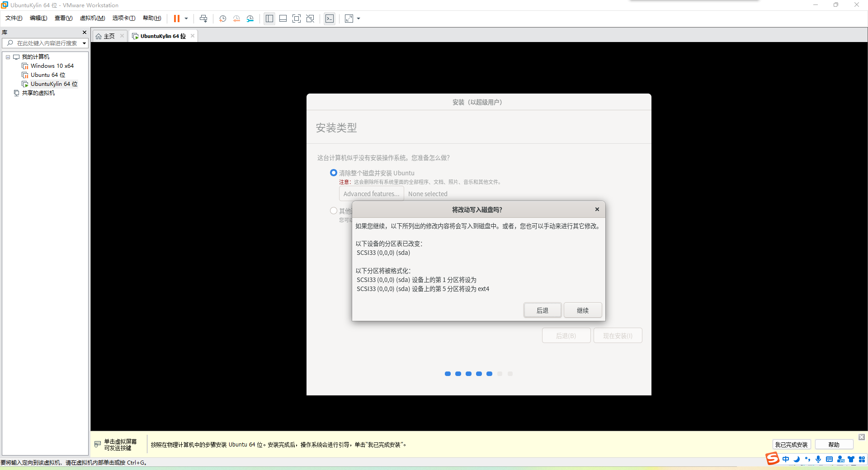This screenshot has width=868, height=470.
Task: Click the Unity mode crossed-window icon
Action: pyautogui.click(x=310, y=19)
